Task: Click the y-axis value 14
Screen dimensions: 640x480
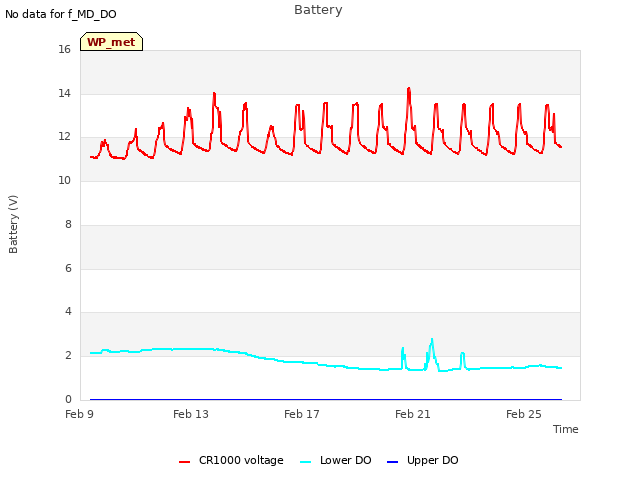Action: pos(64,93)
